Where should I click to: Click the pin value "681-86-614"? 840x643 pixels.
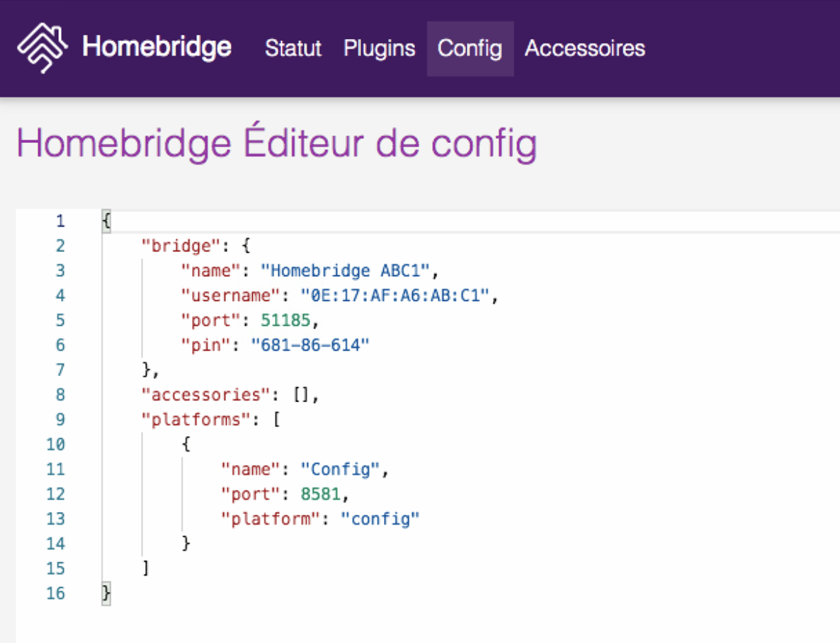coord(310,345)
